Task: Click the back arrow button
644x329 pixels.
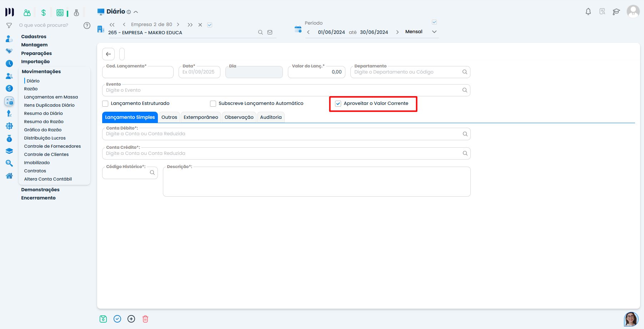Action: 109,54
